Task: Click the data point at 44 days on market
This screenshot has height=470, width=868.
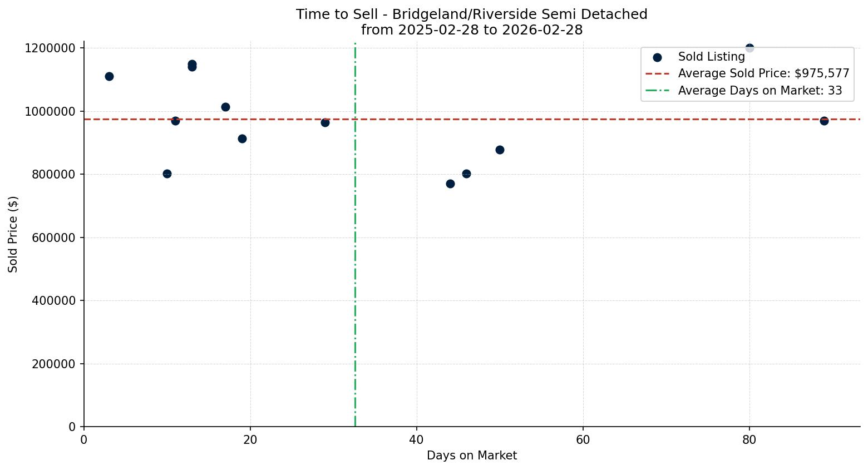Action: pos(450,184)
